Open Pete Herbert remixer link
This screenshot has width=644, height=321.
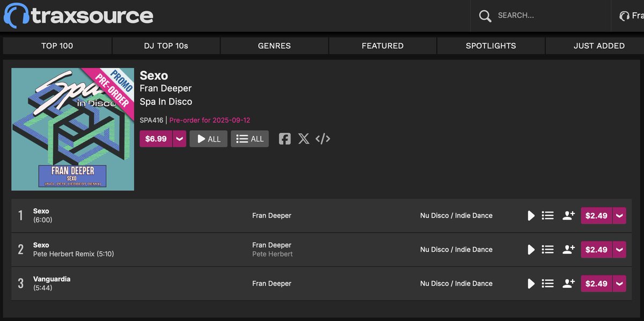coord(273,254)
